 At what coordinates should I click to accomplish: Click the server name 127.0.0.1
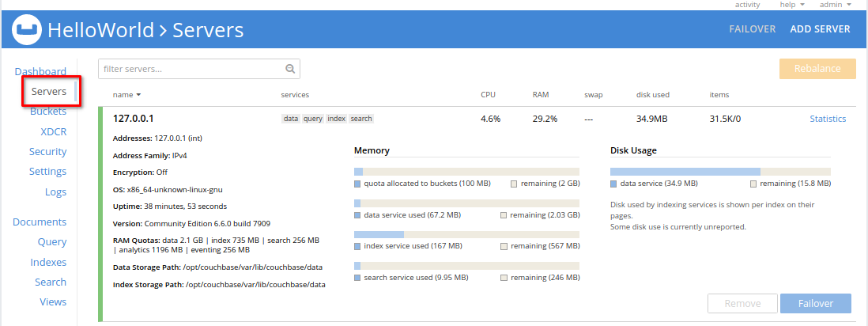coord(134,119)
